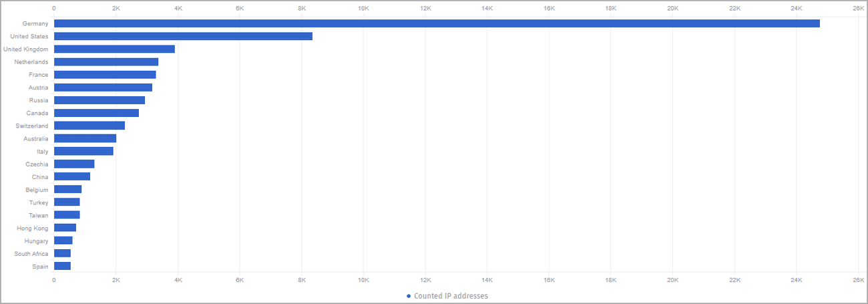Click the blue legend dot
This screenshot has width=868, height=304.
click(409, 296)
